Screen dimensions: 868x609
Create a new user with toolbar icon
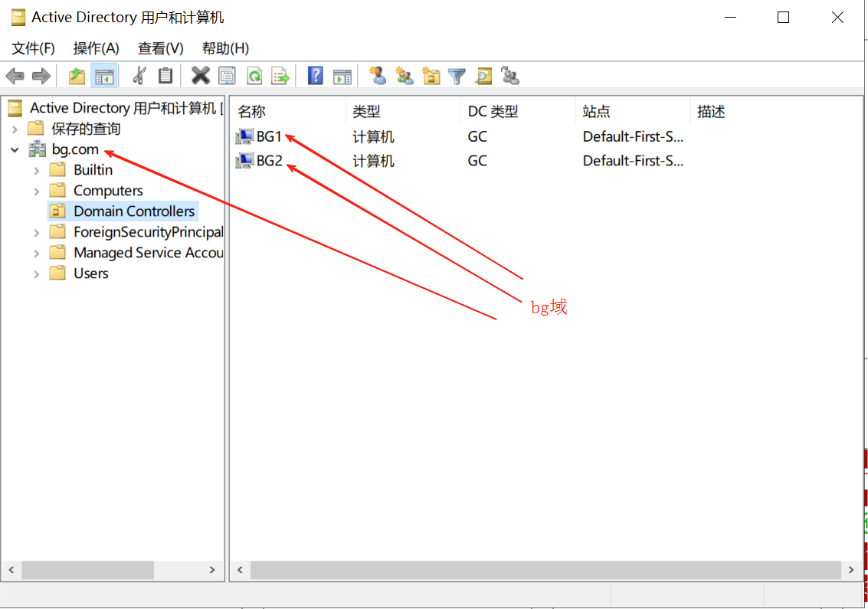(378, 75)
